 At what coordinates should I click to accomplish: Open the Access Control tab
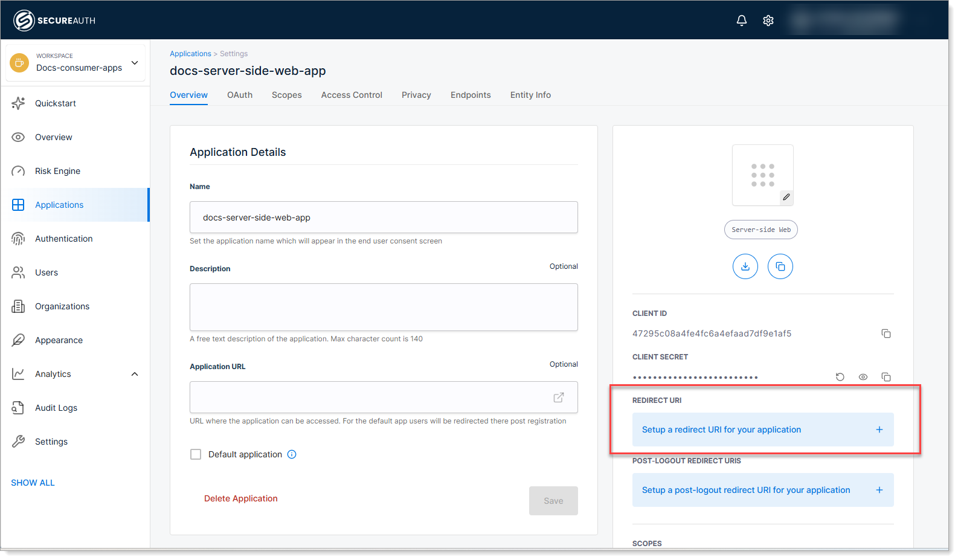(352, 95)
